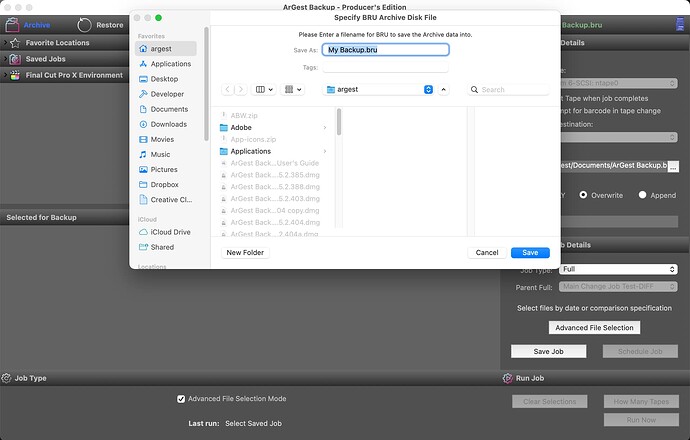This screenshot has height=440, width=690.
Task: Expand the Adobe folder chevron
Action: point(325,128)
